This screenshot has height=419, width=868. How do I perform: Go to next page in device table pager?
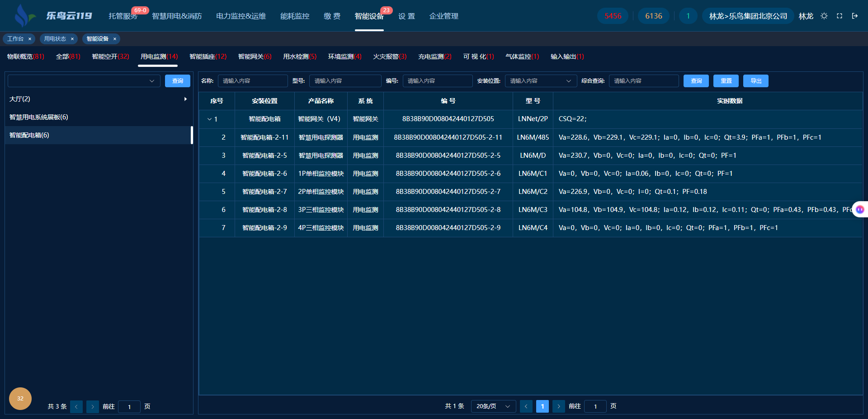click(x=559, y=406)
